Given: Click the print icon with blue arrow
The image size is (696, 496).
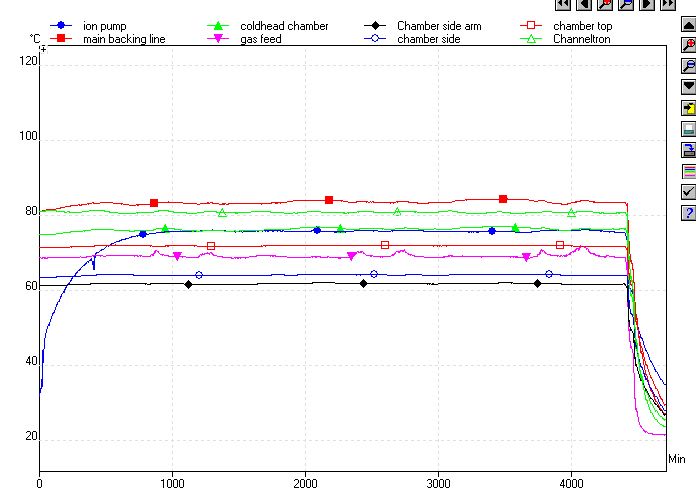Looking at the screenshot, I should pyautogui.click(x=688, y=150).
